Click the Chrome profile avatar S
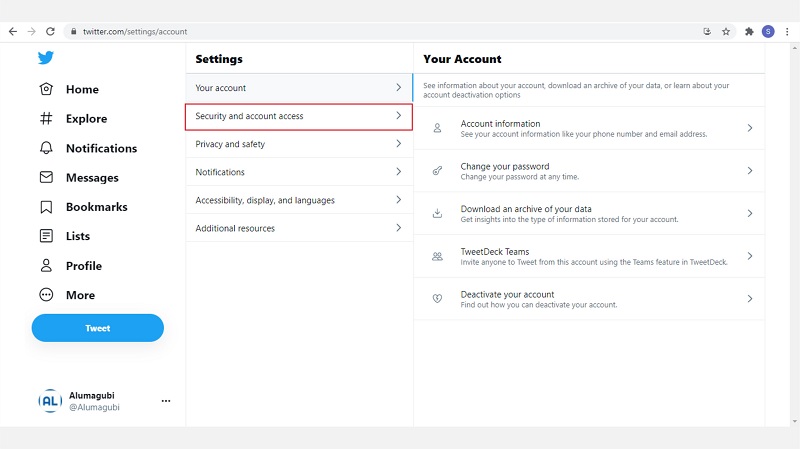This screenshot has width=800, height=449. tap(768, 32)
